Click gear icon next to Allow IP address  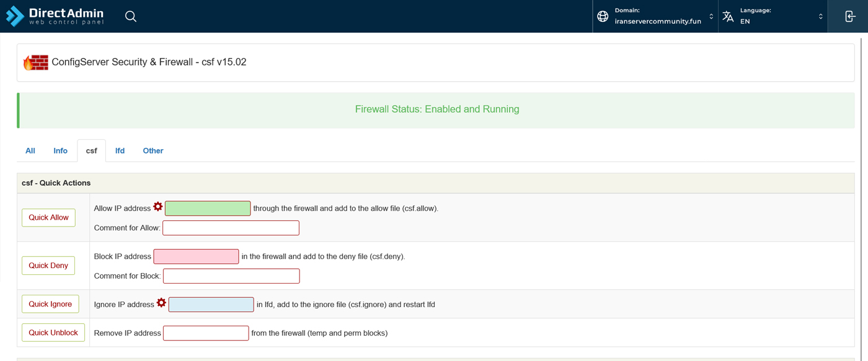[158, 207]
